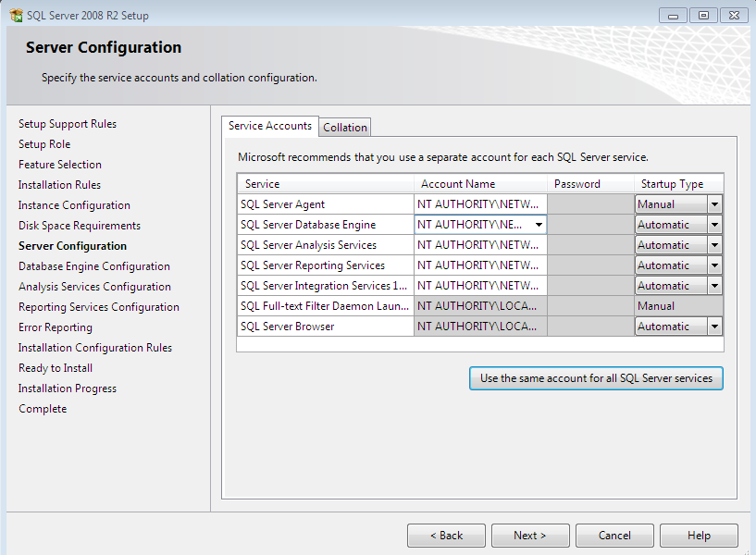Click Installation Progress step
Screen dimensions: 756x555
[68, 388]
